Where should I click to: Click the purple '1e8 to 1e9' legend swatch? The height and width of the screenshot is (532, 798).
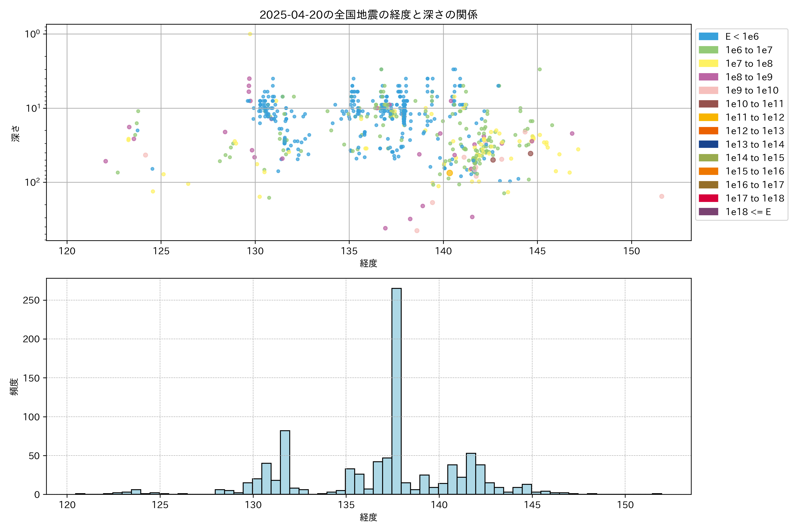[x=708, y=77]
